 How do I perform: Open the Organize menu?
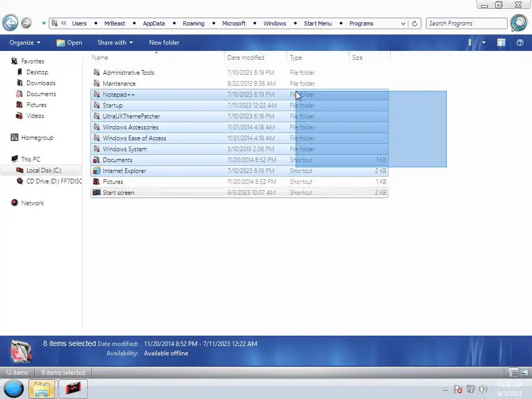tap(25, 43)
